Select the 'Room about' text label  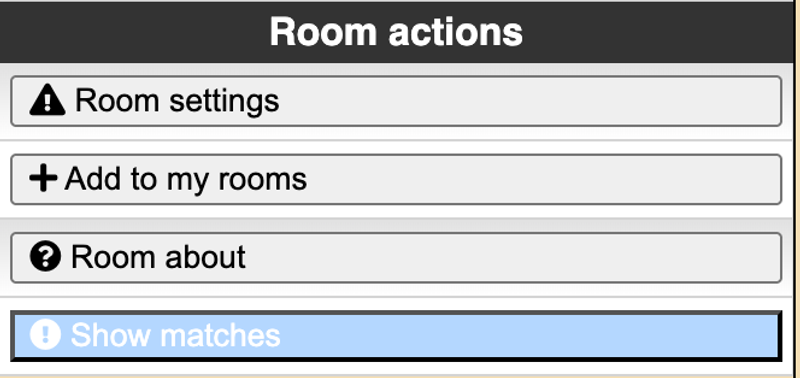158,257
